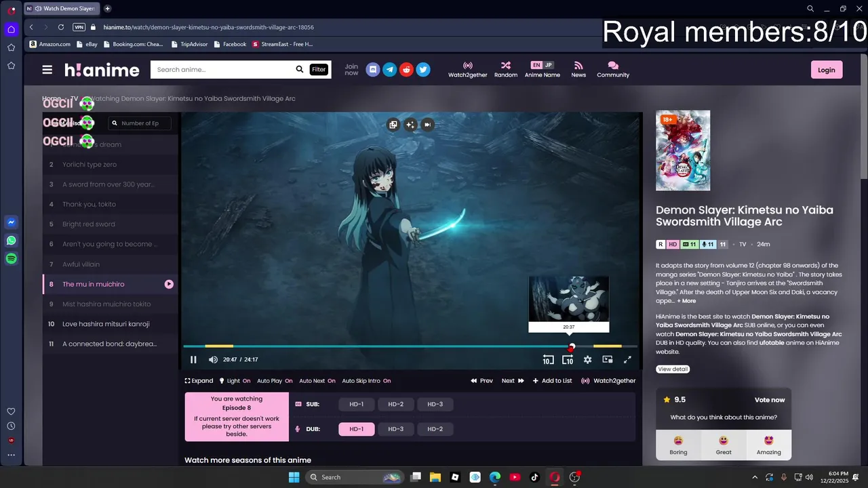Reload the page in browser toolbar
This screenshot has height=488, width=868.
point(61,27)
